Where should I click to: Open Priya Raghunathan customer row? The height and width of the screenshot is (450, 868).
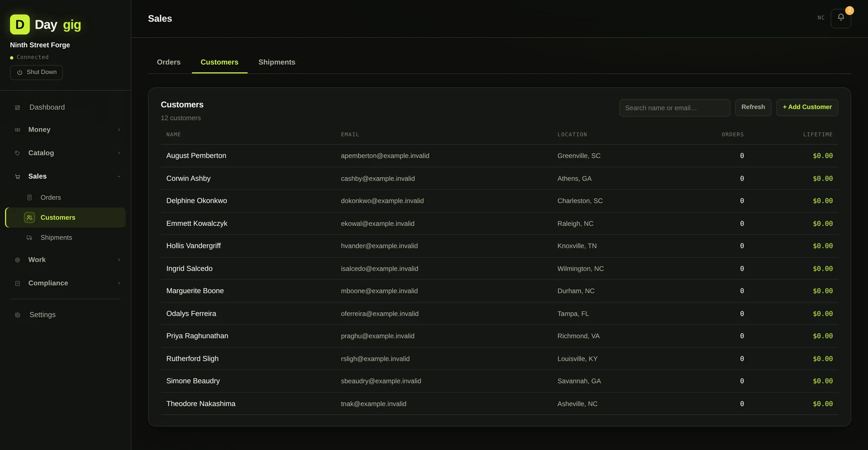[499, 336]
